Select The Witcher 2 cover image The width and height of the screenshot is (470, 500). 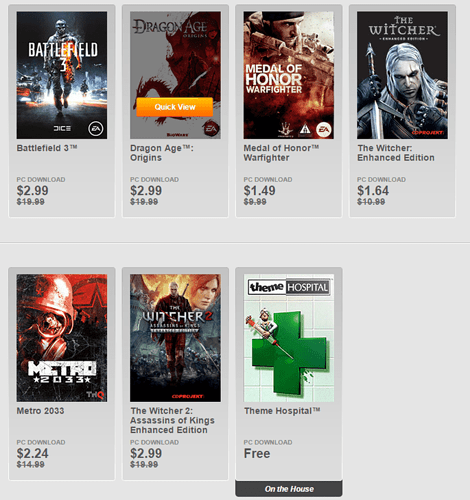(175, 338)
